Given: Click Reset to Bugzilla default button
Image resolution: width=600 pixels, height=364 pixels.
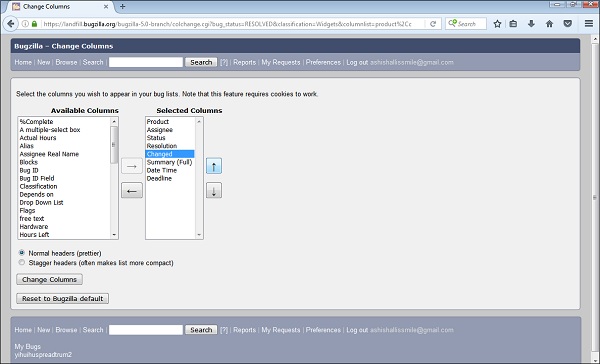Looking at the screenshot, I should pos(62,299).
